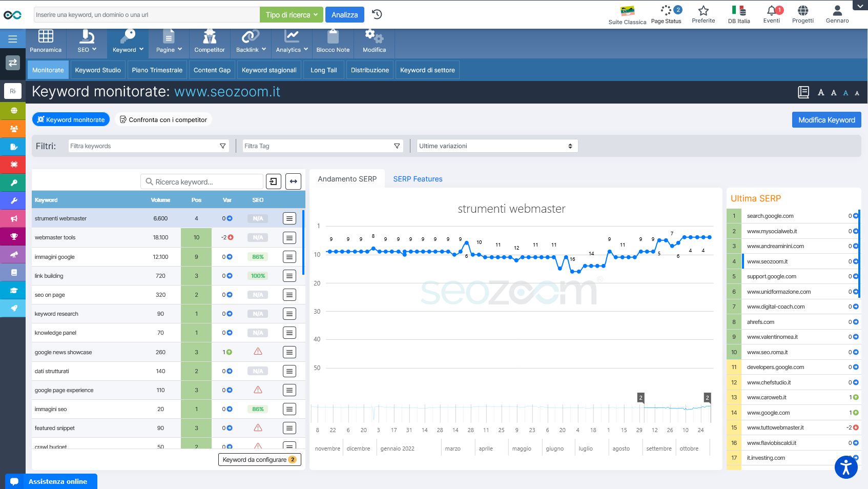
Task: Switch to the SERP Features tab
Action: 418,178
